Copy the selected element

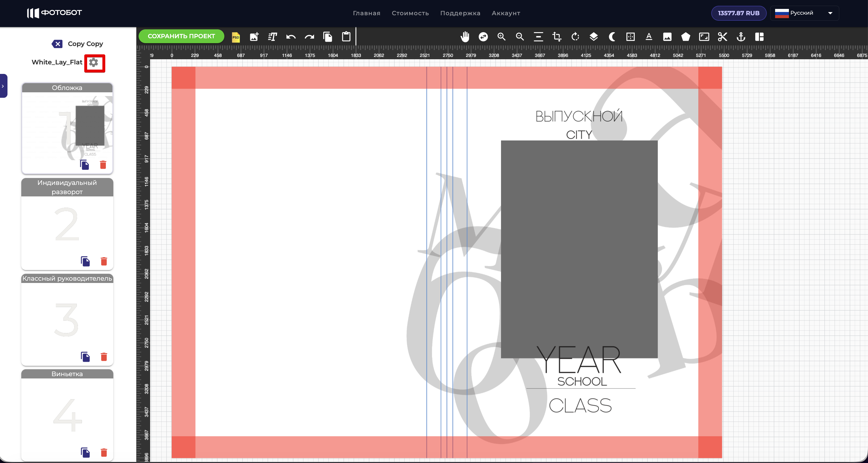tap(328, 37)
